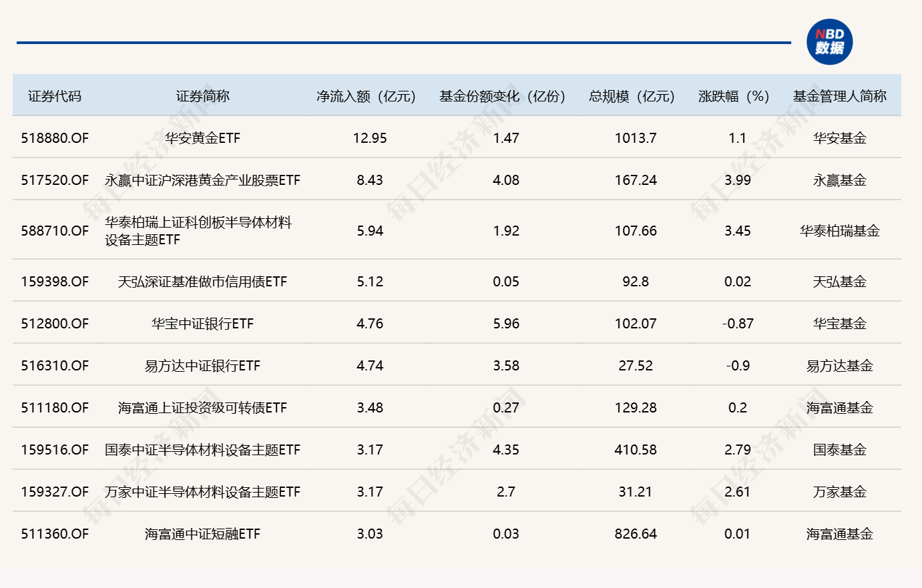Click the 证券代码 column header

[x=55, y=96]
